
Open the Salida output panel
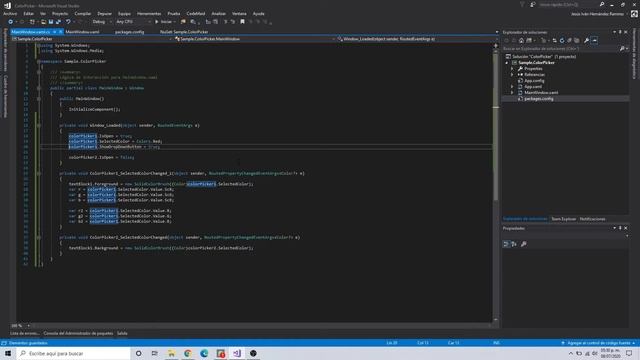pyautogui.click(x=122, y=333)
